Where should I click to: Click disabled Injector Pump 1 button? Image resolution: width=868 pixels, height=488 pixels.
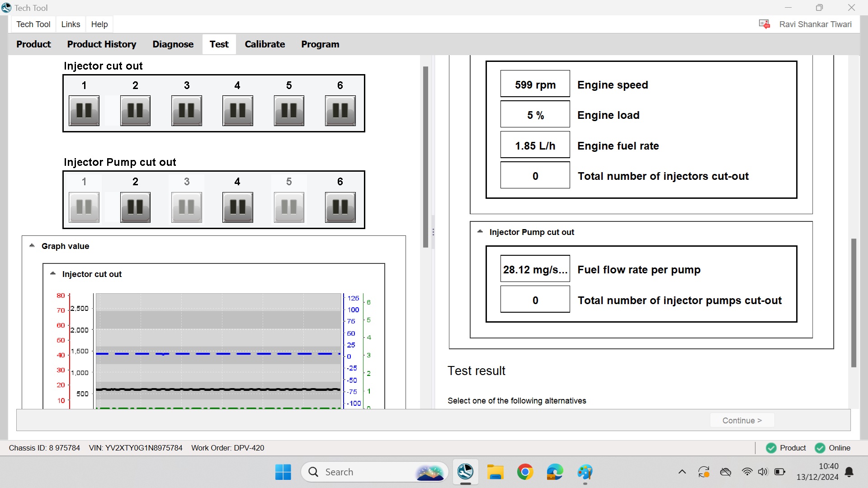tap(84, 207)
